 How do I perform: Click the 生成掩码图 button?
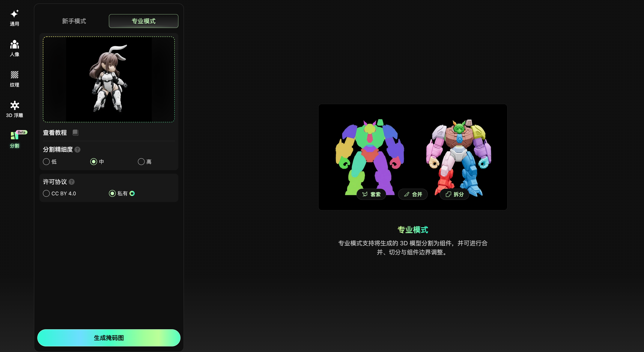click(109, 338)
